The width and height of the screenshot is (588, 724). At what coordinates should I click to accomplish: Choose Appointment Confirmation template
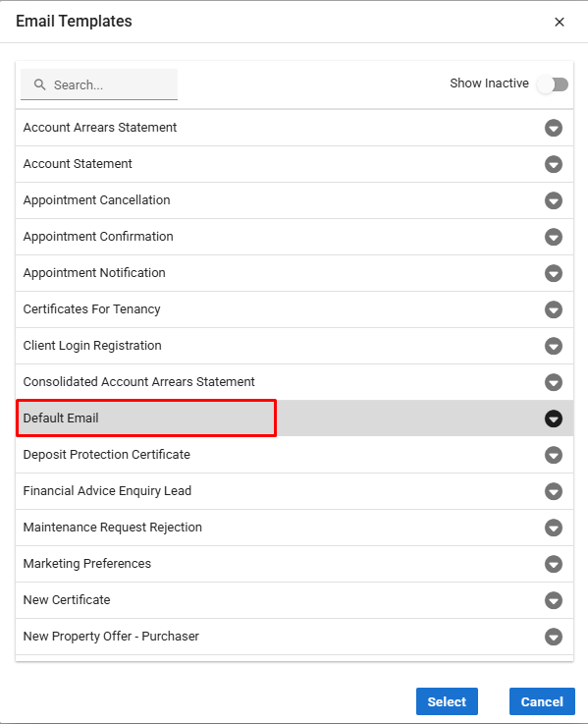click(294, 238)
